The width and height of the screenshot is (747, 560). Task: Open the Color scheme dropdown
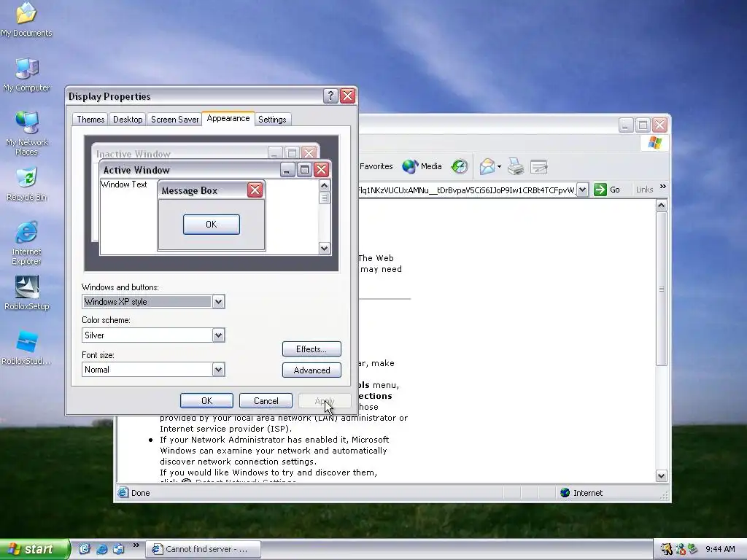218,335
